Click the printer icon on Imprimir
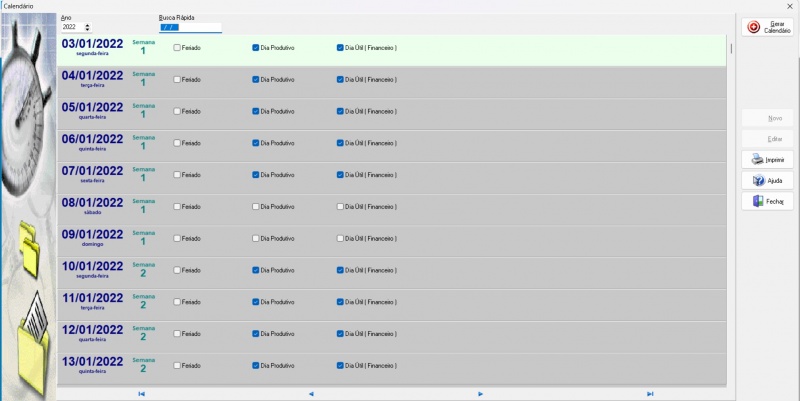This screenshot has width=800, height=401. click(x=758, y=160)
